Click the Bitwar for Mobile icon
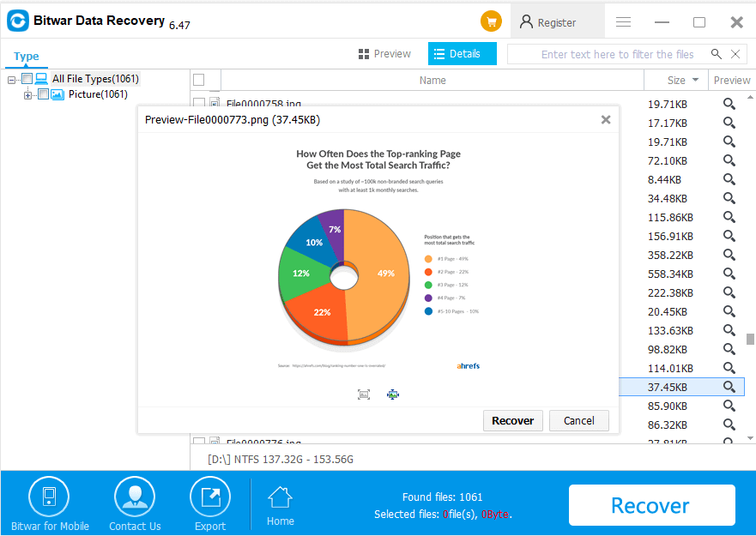Viewport: 756px width, 536px height. click(49, 496)
